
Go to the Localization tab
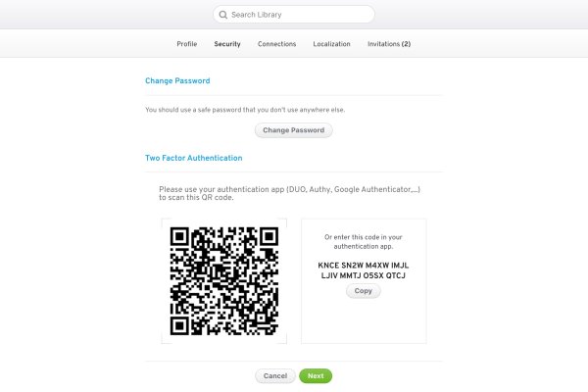pos(331,44)
